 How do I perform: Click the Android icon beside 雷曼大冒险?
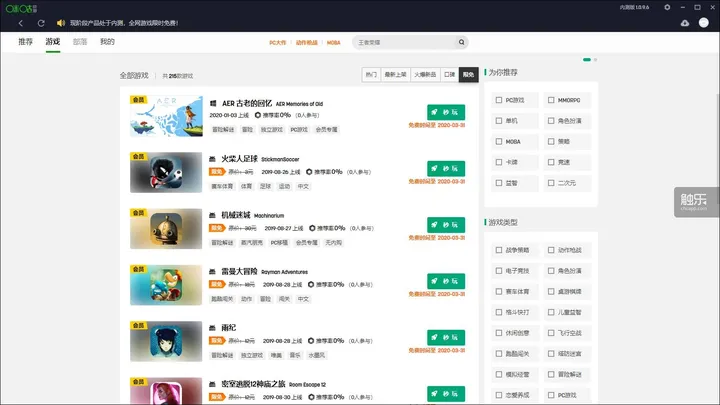pyautogui.click(x=212, y=272)
